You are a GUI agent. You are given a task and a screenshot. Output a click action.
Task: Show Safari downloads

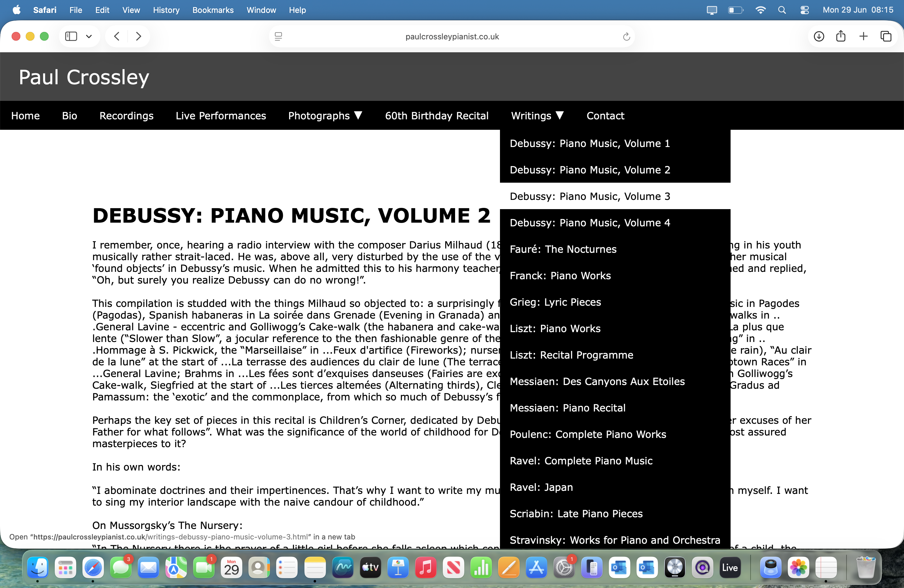tap(819, 36)
